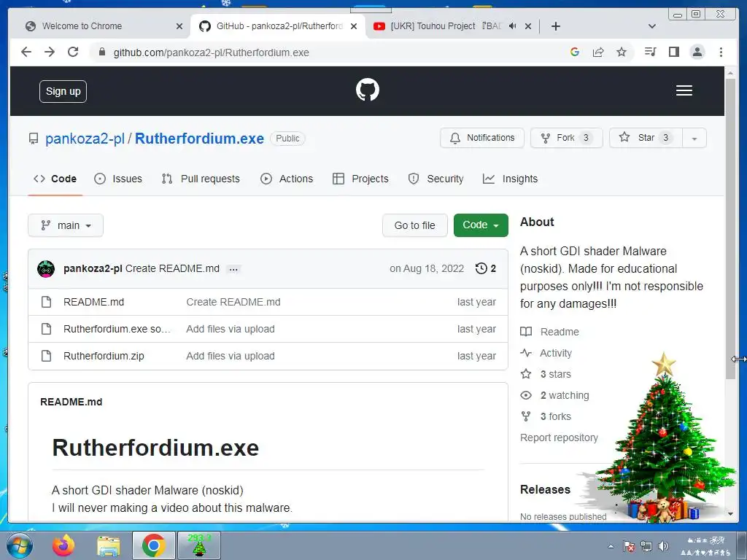Share this page via address bar icon
This screenshot has width=747, height=560.
pos(598,52)
